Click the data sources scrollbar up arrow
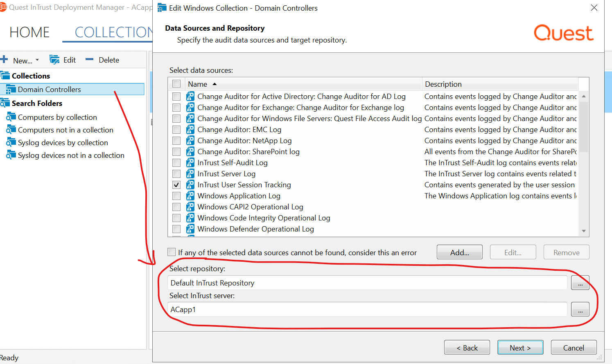The width and height of the screenshot is (612, 364). (584, 97)
